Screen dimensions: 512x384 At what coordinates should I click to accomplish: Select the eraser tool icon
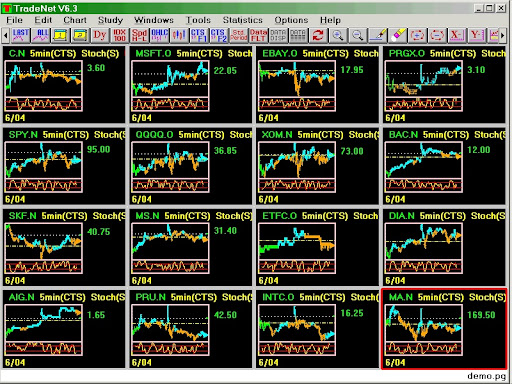point(398,35)
